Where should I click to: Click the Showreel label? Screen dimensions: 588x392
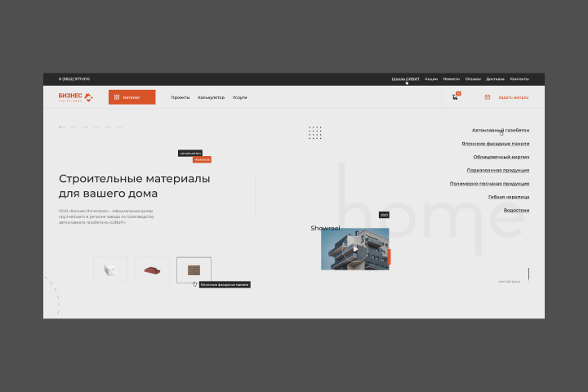click(x=325, y=228)
